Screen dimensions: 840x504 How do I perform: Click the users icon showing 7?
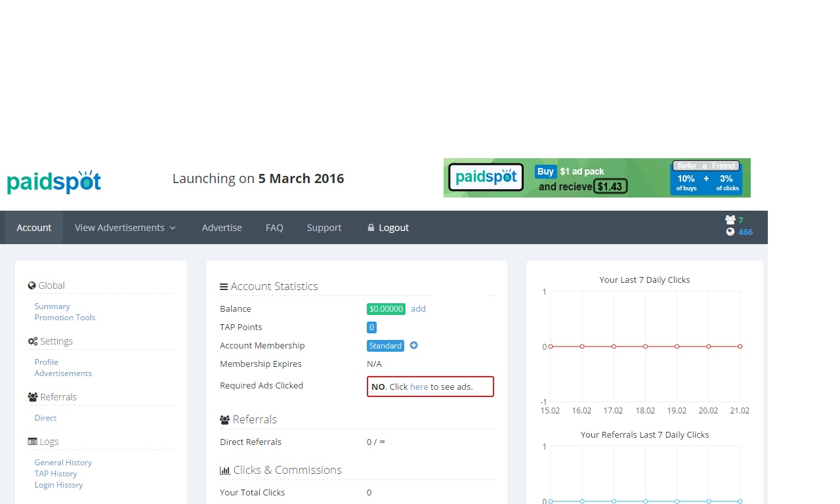click(730, 220)
